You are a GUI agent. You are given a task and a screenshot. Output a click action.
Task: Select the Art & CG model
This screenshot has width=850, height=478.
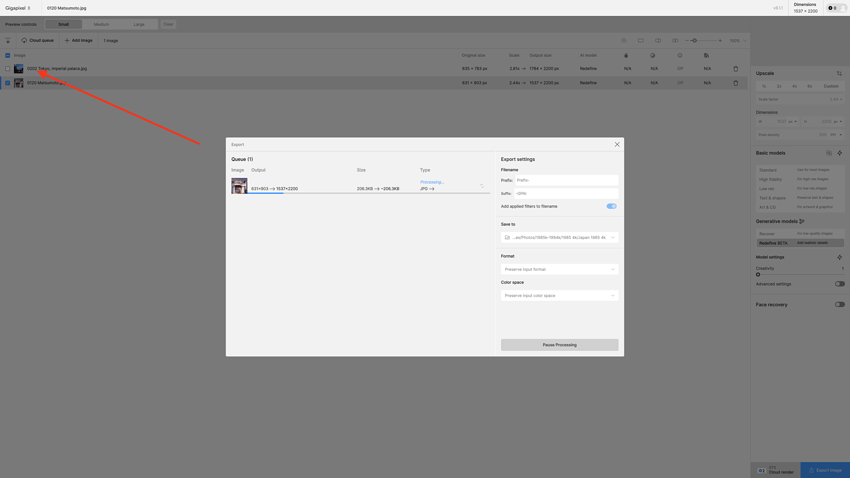pyautogui.click(x=800, y=207)
